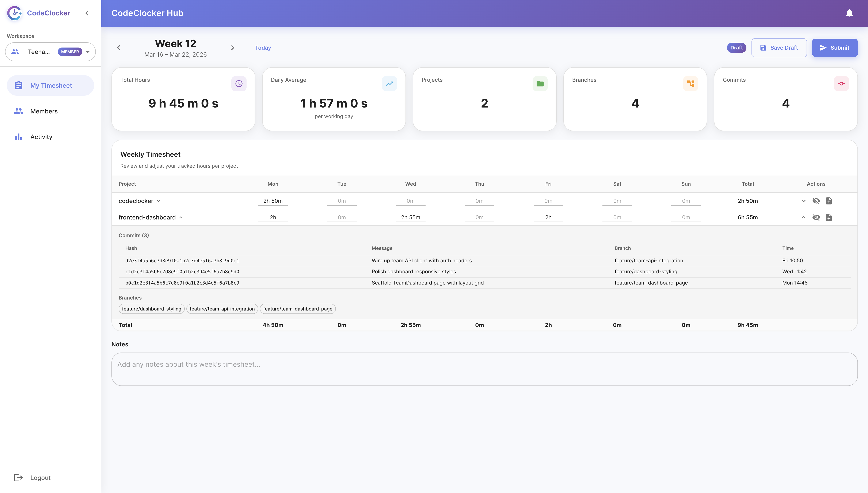
Task: Select the clock icon on Total Hours card
Action: [x=239, y=83]
